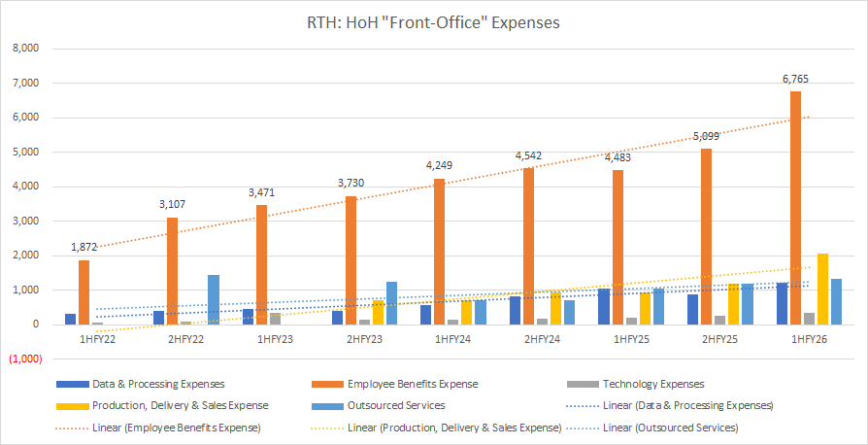Select the 1,872 data label at 1HFY22
The width and height of the screenshot is (868, 445).
(85, 247)
